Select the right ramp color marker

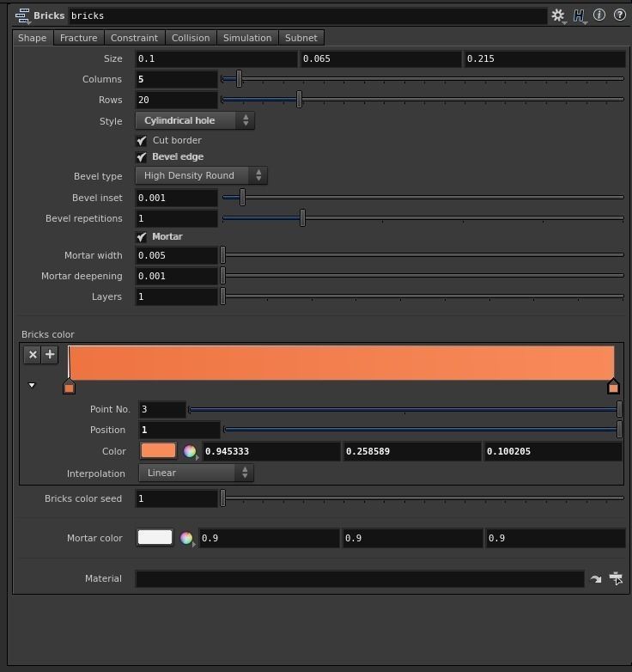613,387
